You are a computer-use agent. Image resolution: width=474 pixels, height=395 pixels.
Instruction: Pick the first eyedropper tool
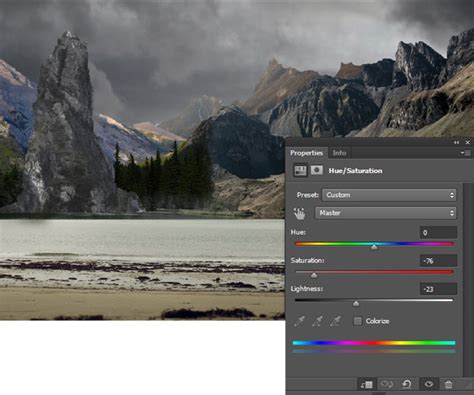[x=300, y=321]
